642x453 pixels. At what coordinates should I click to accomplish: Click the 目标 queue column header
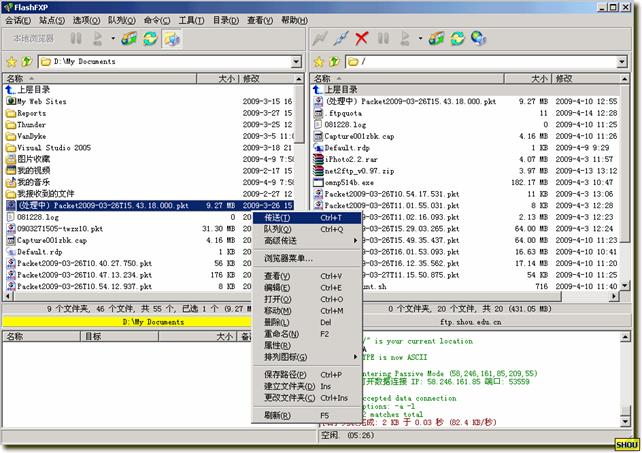[x=119, y=336]
